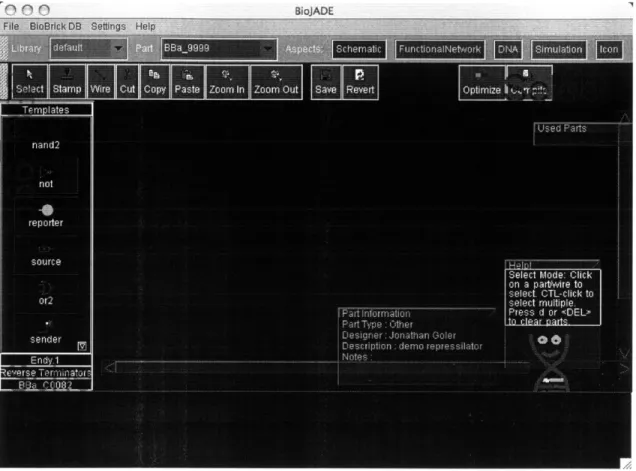Click the Part Type : Other line
Image resolution: width=636 pixels, height=471 pixels.
pos(377,325)
